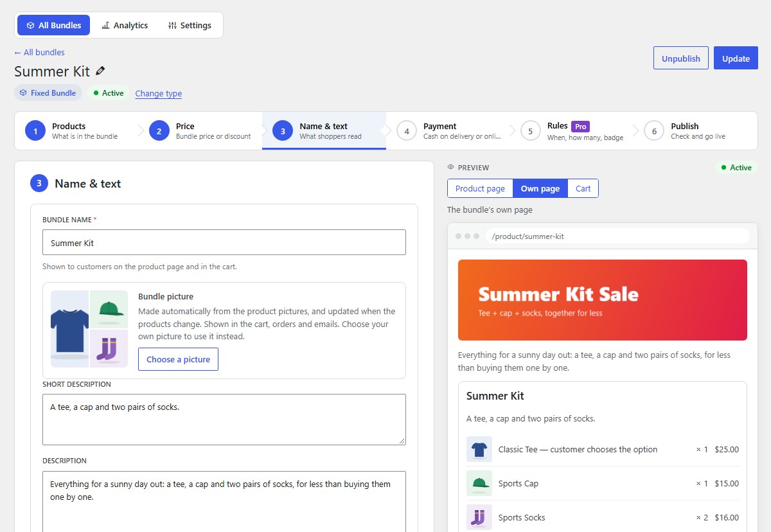
Task: Select the Own page preview tab
Action: [540, 188]
